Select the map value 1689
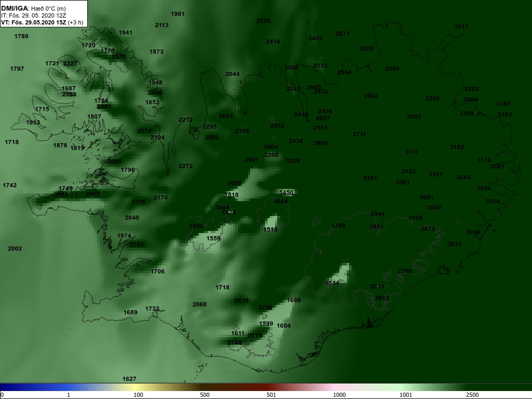 tap(130, 312)
